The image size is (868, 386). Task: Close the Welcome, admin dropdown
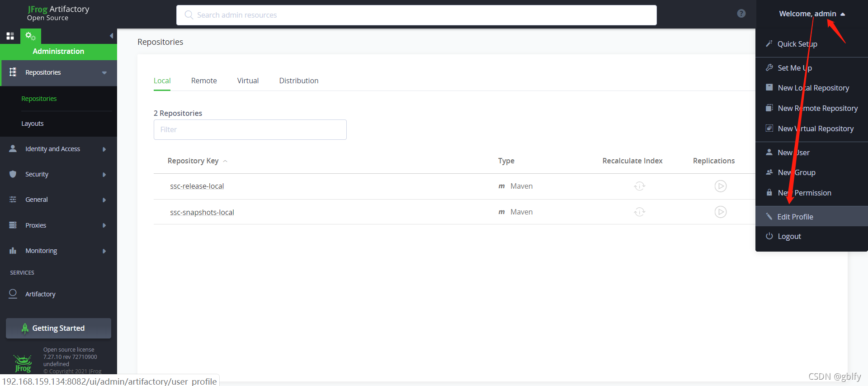(x=812, y=14)
